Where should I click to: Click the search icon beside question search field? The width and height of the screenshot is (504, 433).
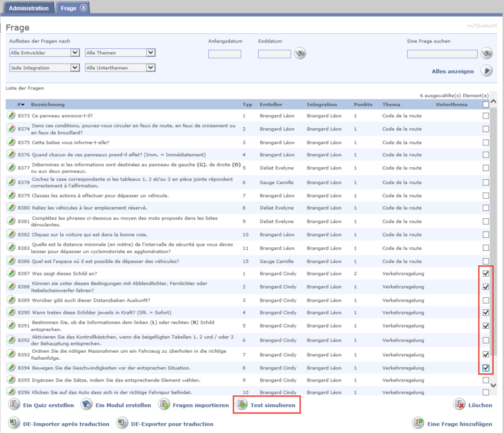[x=487, y=53]
